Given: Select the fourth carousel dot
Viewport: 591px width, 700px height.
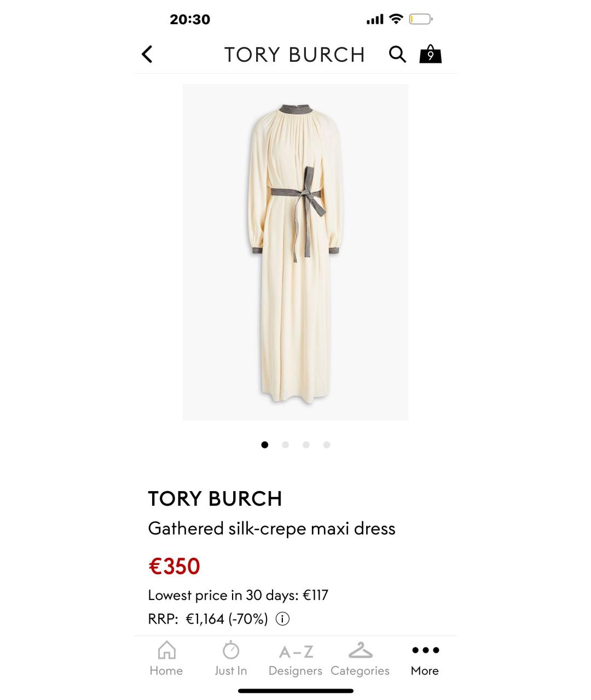Looking at the screenshot, I should pyautogui.click(x=327, y=445).
